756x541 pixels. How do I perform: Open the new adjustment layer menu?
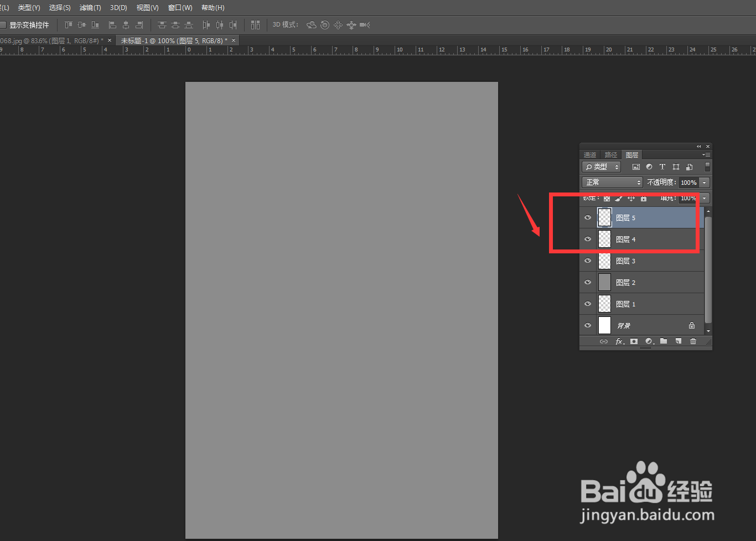tap(649, 341)
